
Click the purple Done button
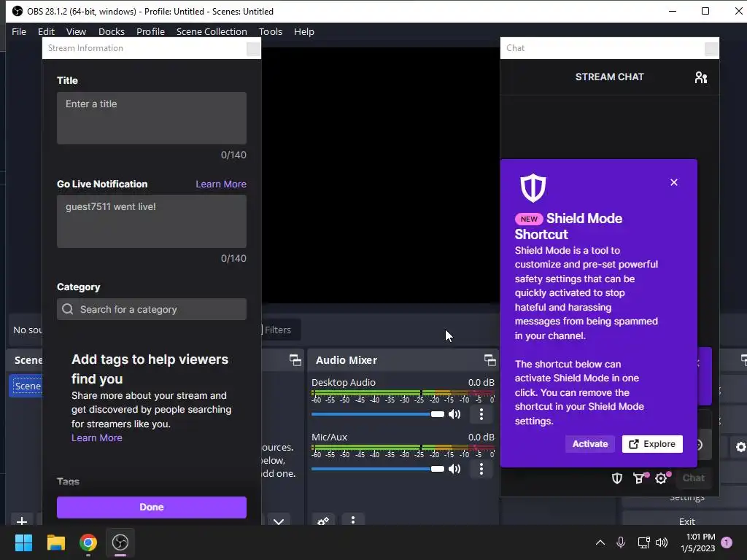[152, 507]
